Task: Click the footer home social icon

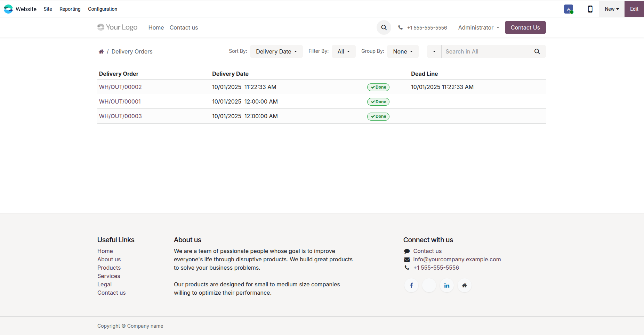Action: tap(465, 285)
